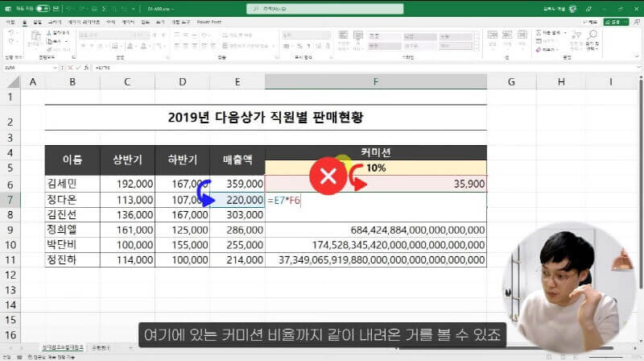Click the fill color bucket swatch
Viewport: 644px width, 361px height.
coord(130,46)
